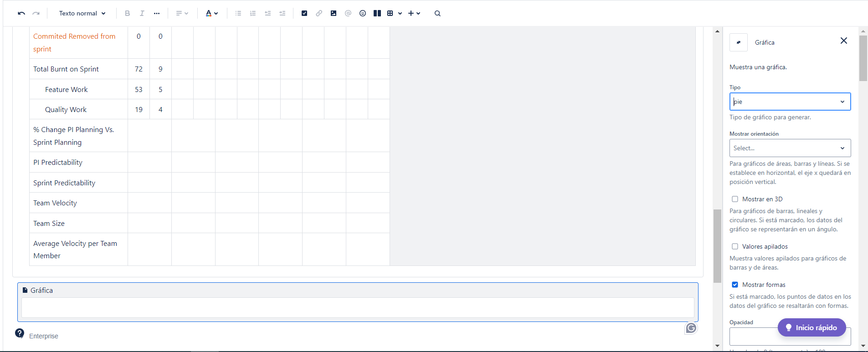Select % Change PI Planning Vs. Sprint Planning

coord(78,136)
